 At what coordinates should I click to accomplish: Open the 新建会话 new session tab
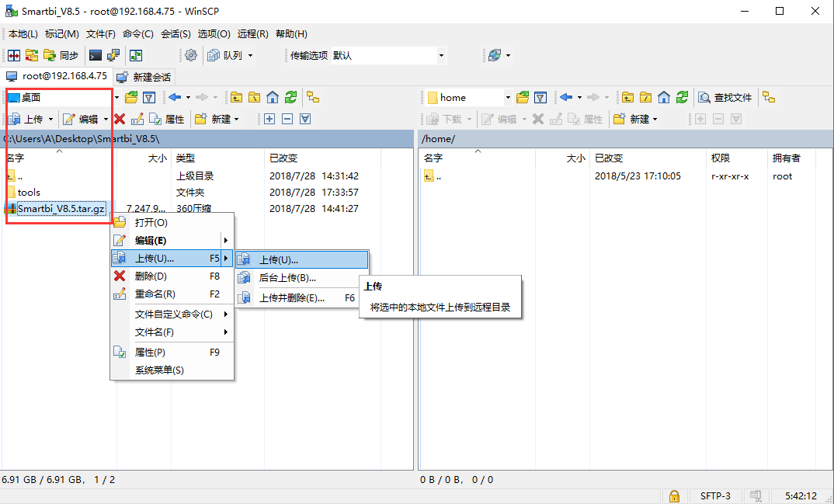coord(144,77)
